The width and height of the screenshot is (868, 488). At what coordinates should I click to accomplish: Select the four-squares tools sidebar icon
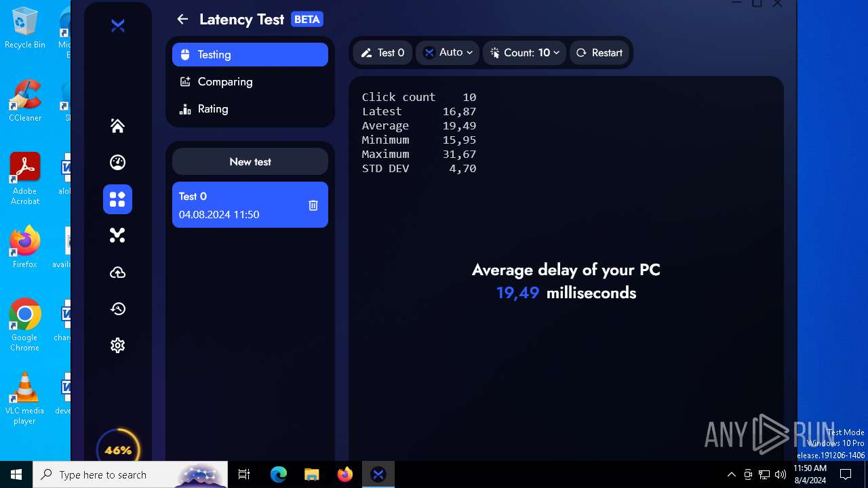click(117, 199)
